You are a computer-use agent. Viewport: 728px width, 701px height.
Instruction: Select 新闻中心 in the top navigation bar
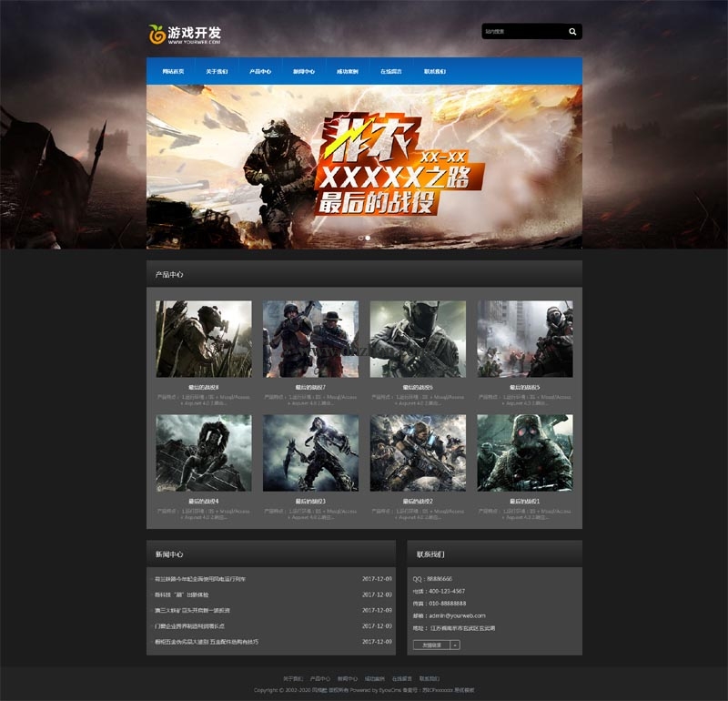point(304,71)
